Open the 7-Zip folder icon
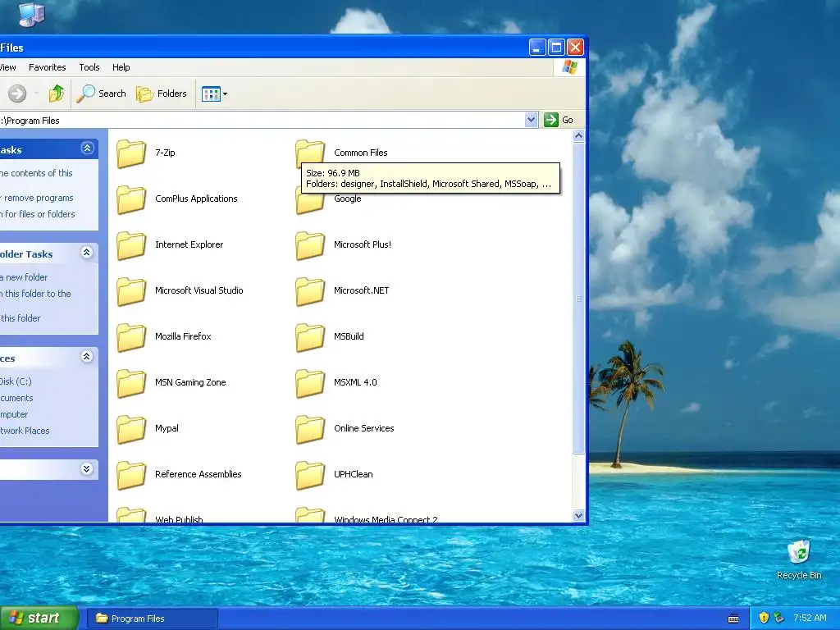Image resolution: width=840 pixels, height=630 pixels. [x=131, y=153]
